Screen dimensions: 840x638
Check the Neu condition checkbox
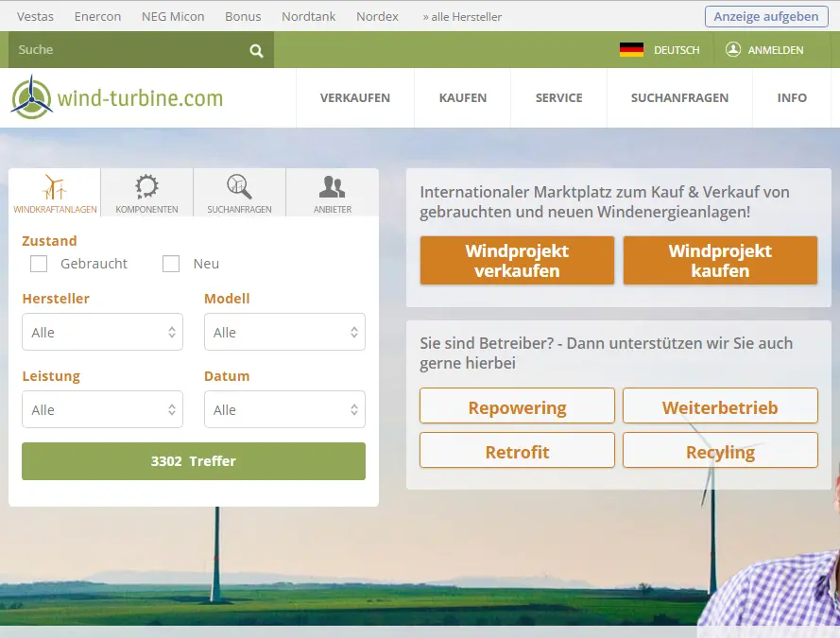pos(171,264)
